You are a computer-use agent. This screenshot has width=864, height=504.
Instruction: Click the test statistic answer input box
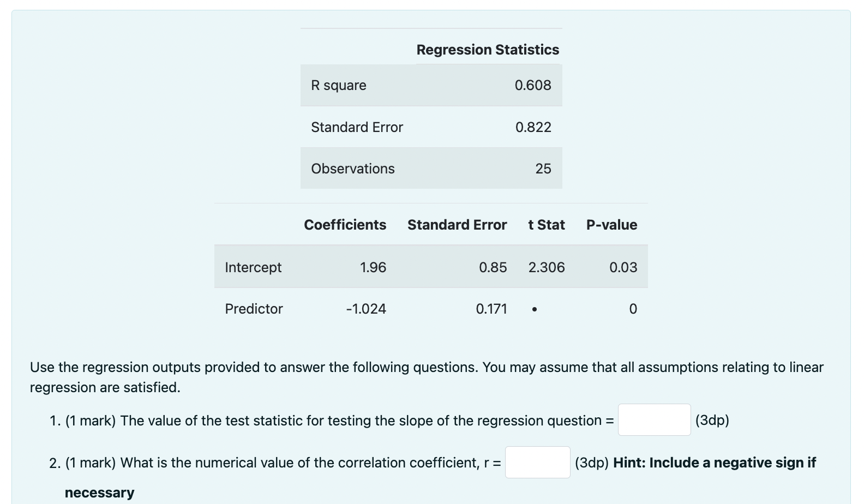pyautogui.click(x=654, y=419)
